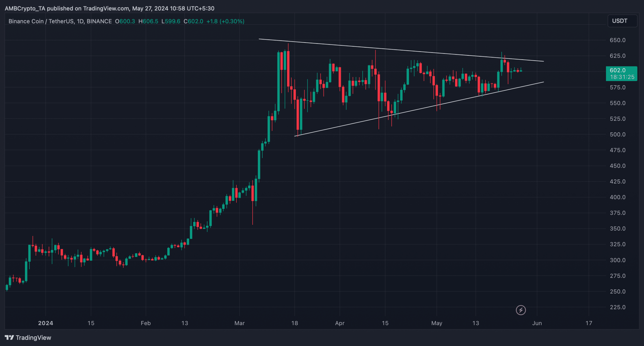Click the May label on time axis

click(x=437, y=323)
